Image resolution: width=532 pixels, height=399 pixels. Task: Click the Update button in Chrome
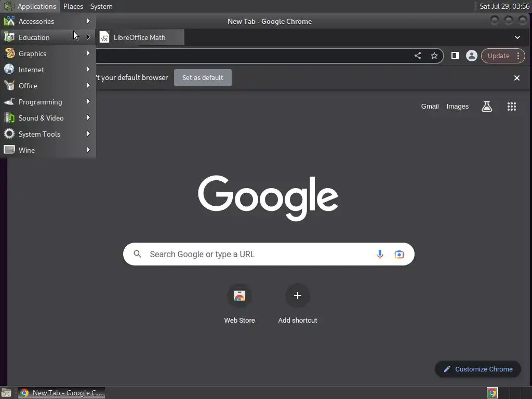[498, 56]
